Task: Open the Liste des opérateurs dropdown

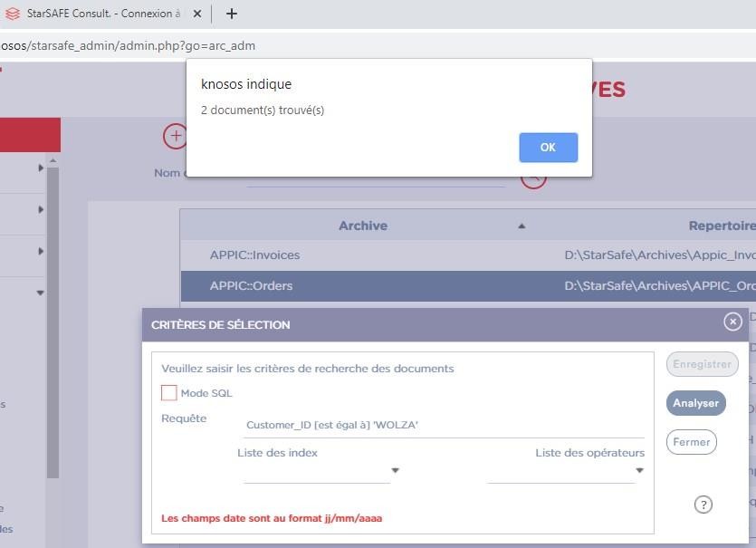Action: click(639, 471)
